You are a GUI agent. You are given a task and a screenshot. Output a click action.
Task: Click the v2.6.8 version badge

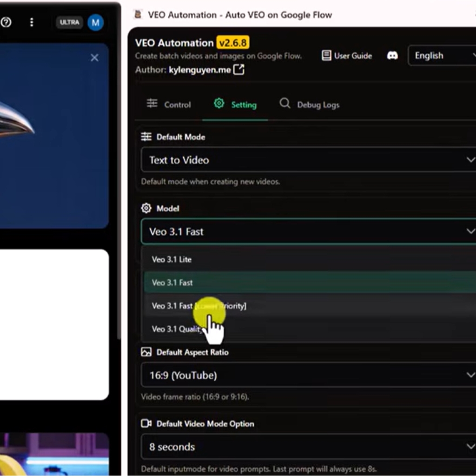coord(233,42)
